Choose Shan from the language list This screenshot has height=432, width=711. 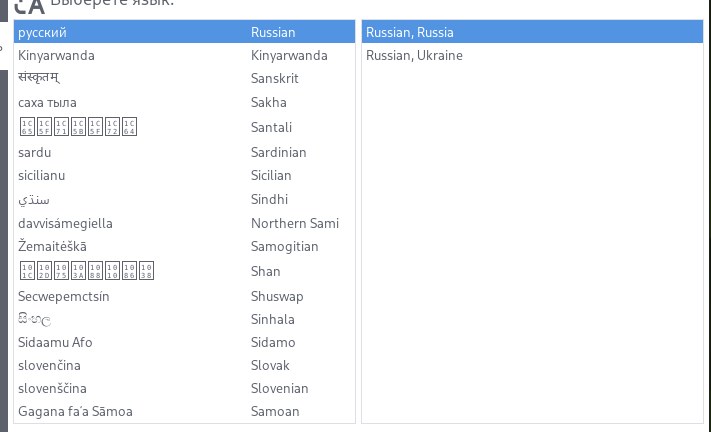point(185,272)
